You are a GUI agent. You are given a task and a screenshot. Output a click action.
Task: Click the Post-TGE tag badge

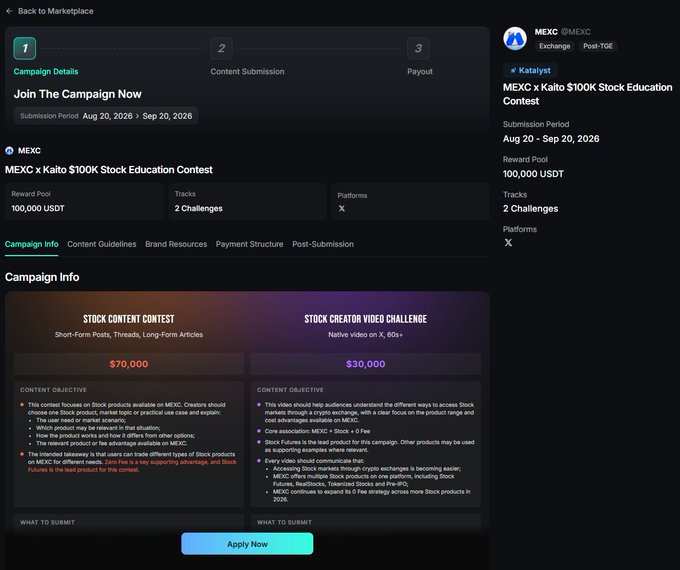click(598, 46)
